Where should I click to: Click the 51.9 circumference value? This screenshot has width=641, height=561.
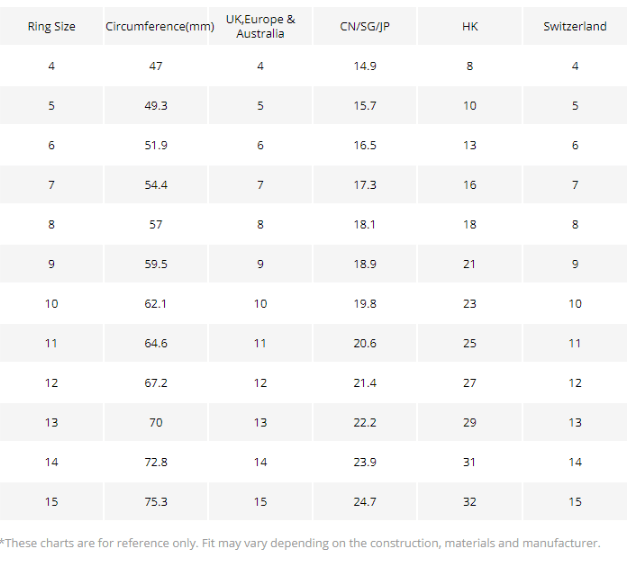click(x=155, y=145)
